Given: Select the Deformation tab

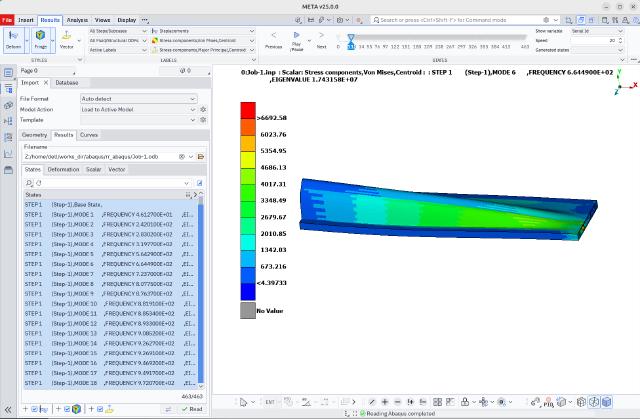Looking at the screenshot, I should tap(63, 169).
